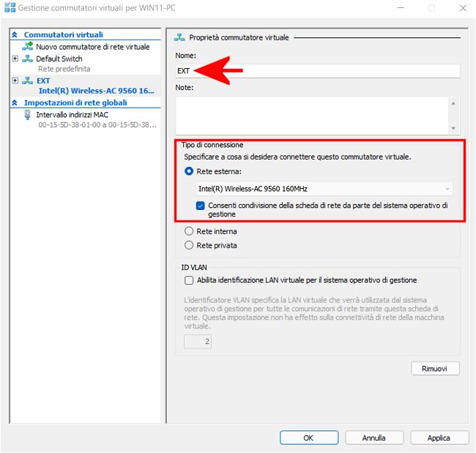Collapse the Impostazioni di rete globali section

(15, 103)
